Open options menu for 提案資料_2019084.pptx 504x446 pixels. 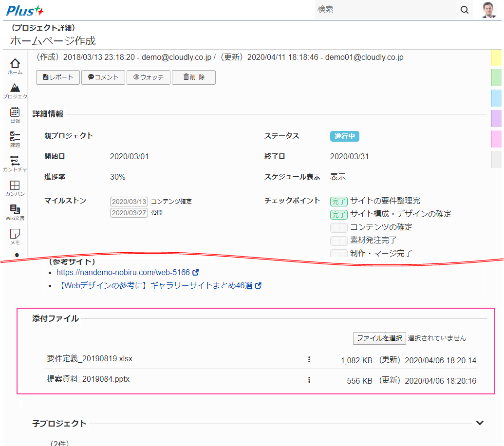point(309,380)
